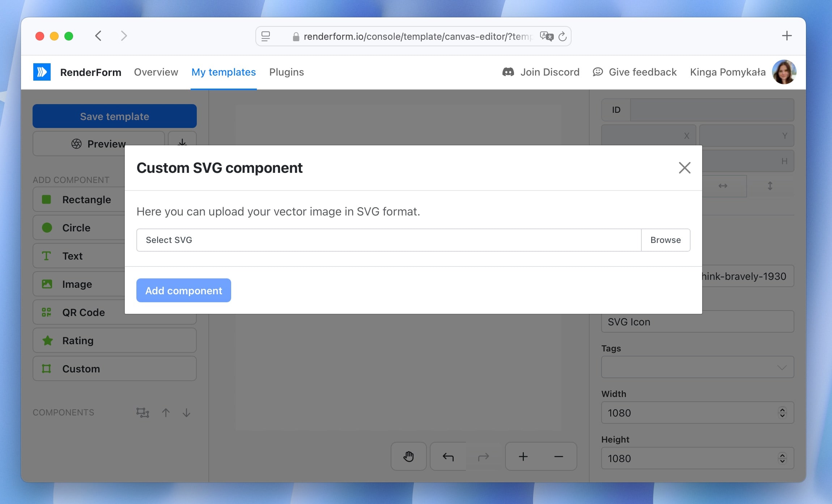
Task: Select the hand pan tool
Action: click(x=409, y=457)
